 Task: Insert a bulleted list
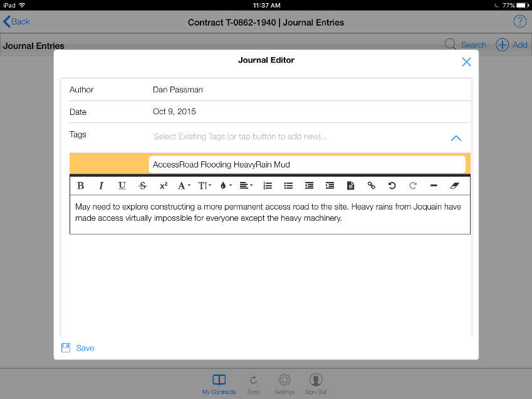pyautogui.click(x=288, y=186)
